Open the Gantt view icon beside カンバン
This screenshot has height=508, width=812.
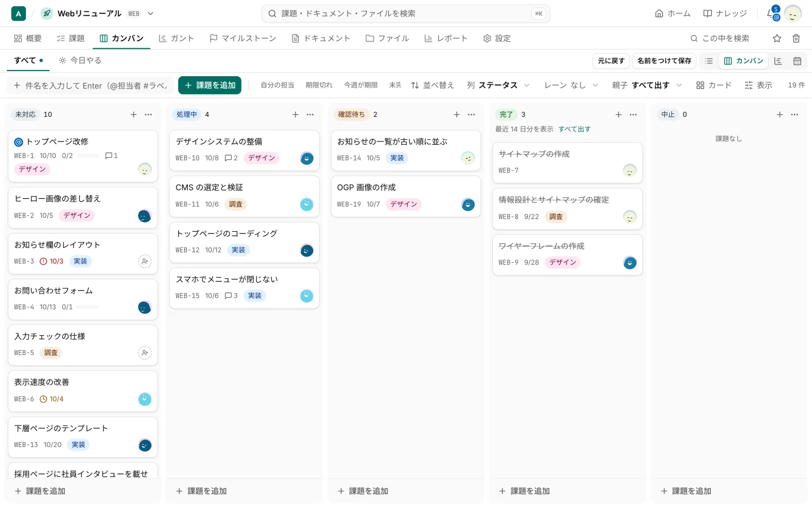click(778, 61)
